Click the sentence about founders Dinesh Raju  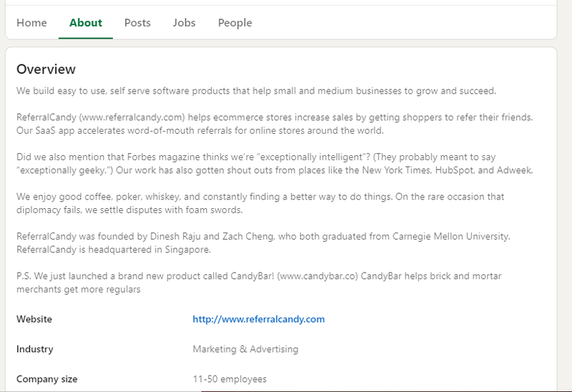(263, 236)
